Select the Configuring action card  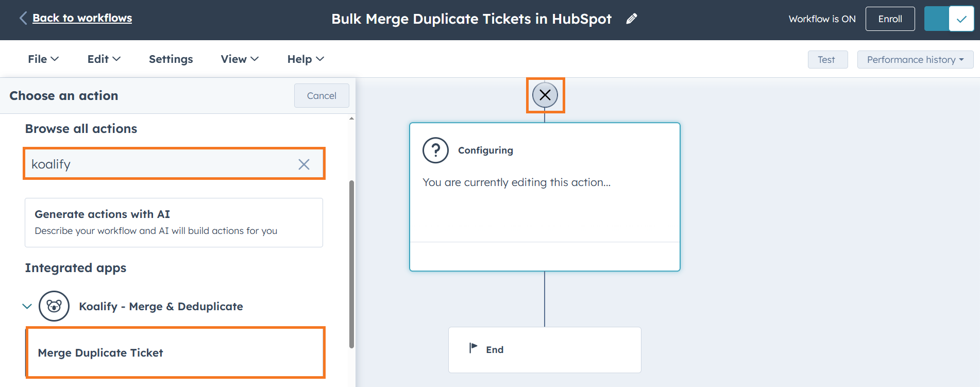[545, 197]
